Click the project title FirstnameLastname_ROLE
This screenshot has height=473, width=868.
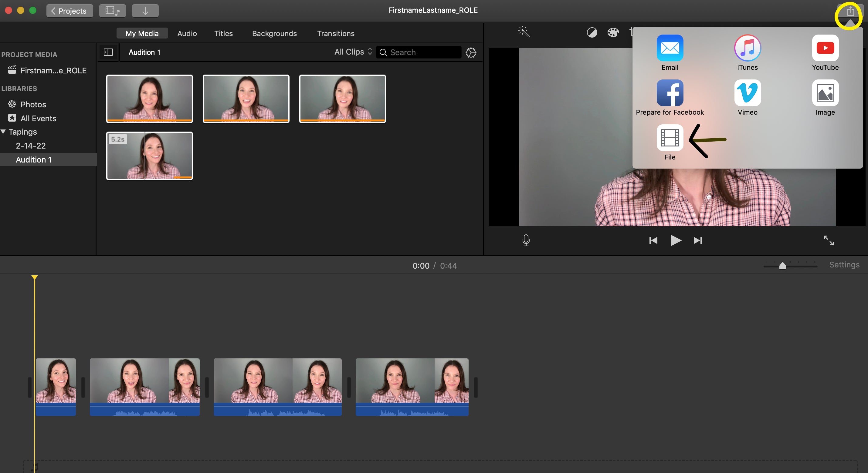433,10
